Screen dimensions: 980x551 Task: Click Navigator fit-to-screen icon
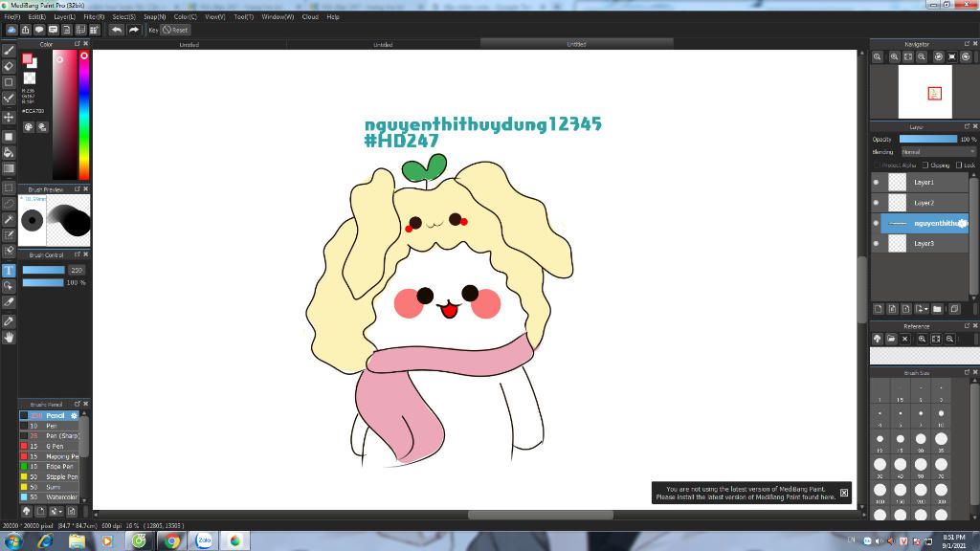click(908, 56)
